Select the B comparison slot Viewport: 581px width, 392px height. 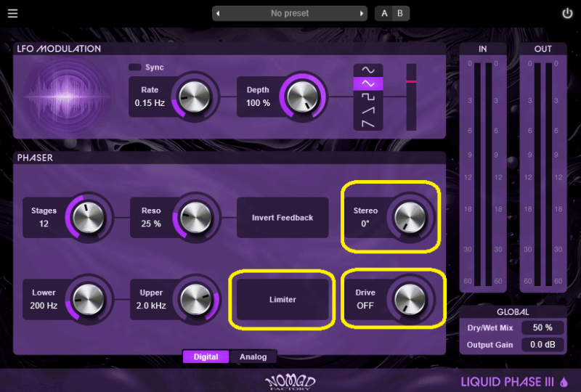400,13
